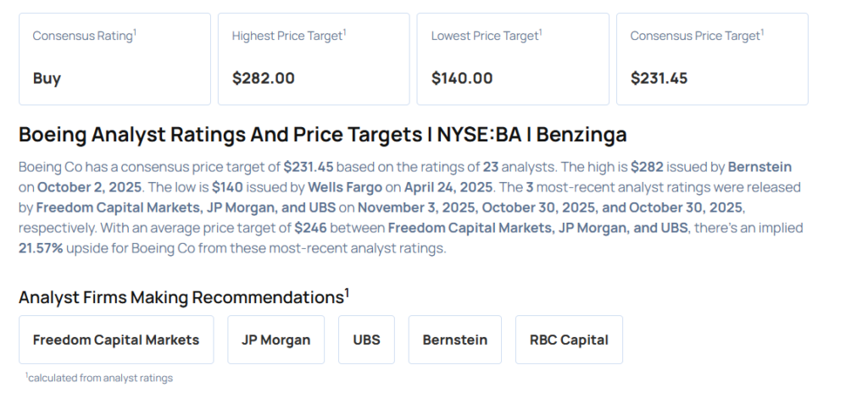Click the $282.00 highest target value

pos(264,79)
